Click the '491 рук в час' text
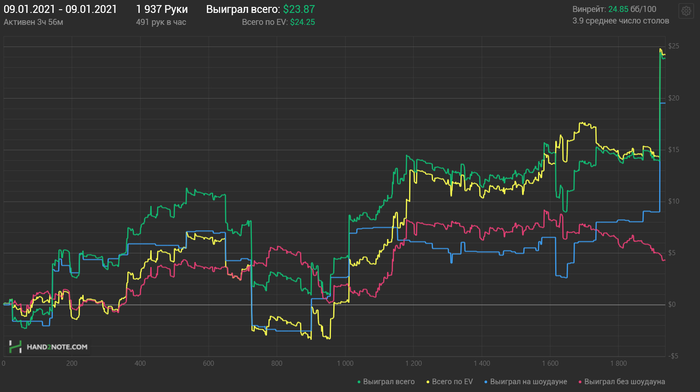The height and width of the screenshot is (392, 700). tap(161, 22)
